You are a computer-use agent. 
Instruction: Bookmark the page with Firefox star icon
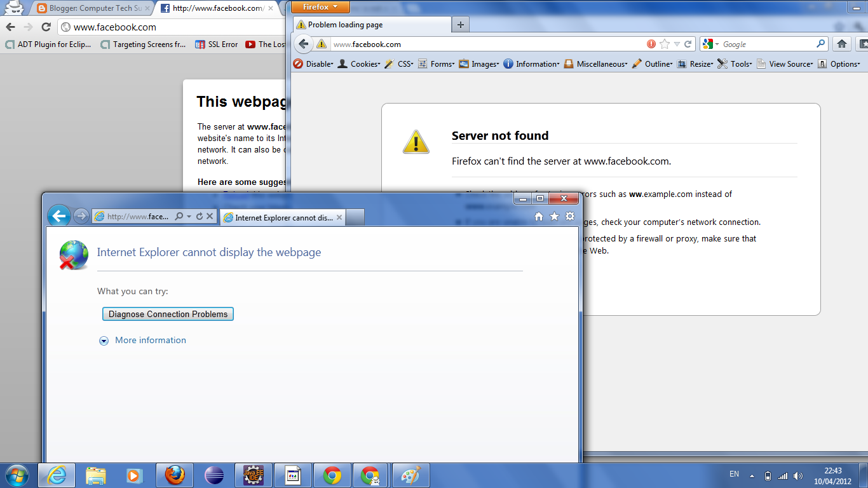point(665,44)
